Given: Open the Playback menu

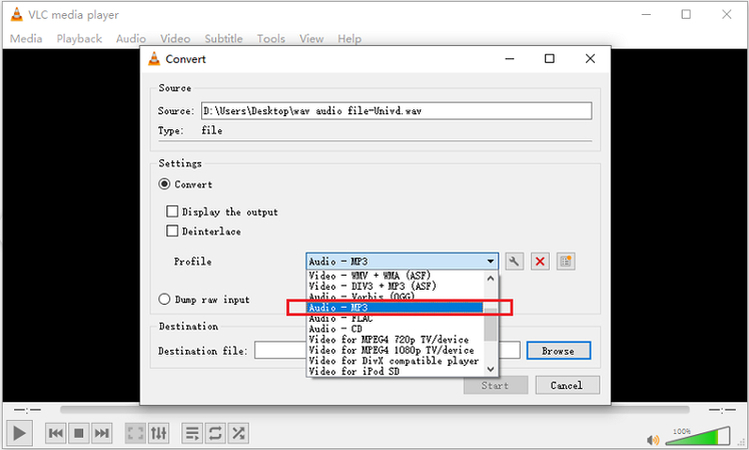Looking at the screenshot, I should (79, 39).
